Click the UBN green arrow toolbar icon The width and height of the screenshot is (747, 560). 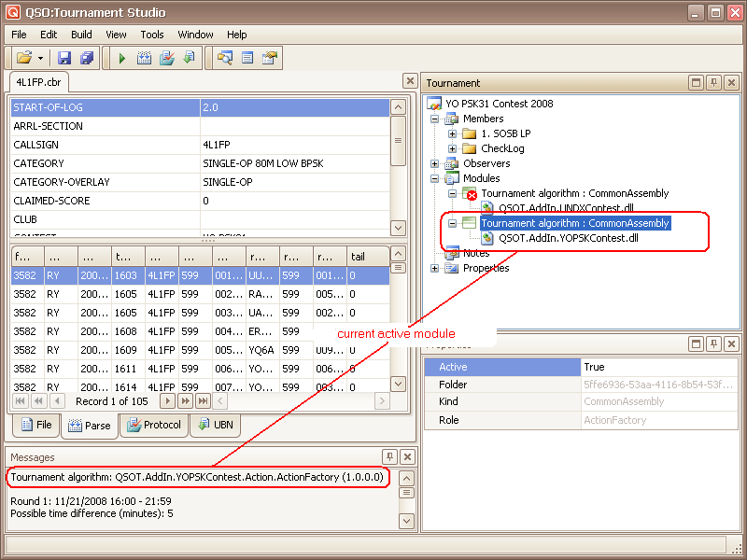(188, 58)
